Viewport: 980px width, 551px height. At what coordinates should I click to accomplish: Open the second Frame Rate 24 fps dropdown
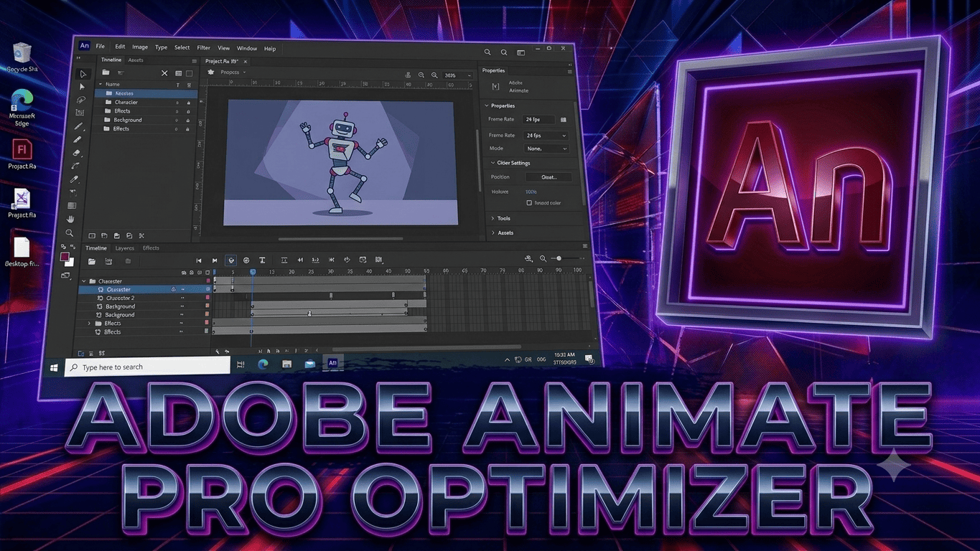pyautogui.click(x=546, y=135)
